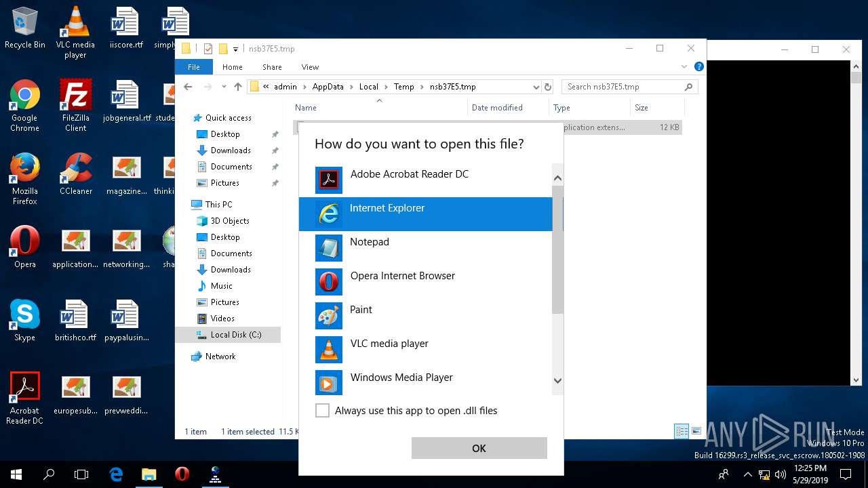868x488 pixels.
Task: Select Local Disk (C:) in tree
Action: [228, 335]
